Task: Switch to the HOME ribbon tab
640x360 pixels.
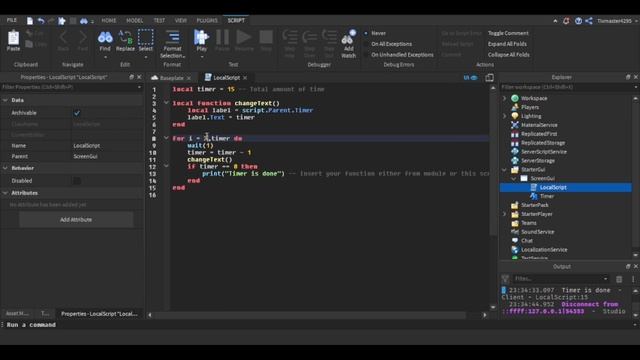Action: [x=109, y=20]
